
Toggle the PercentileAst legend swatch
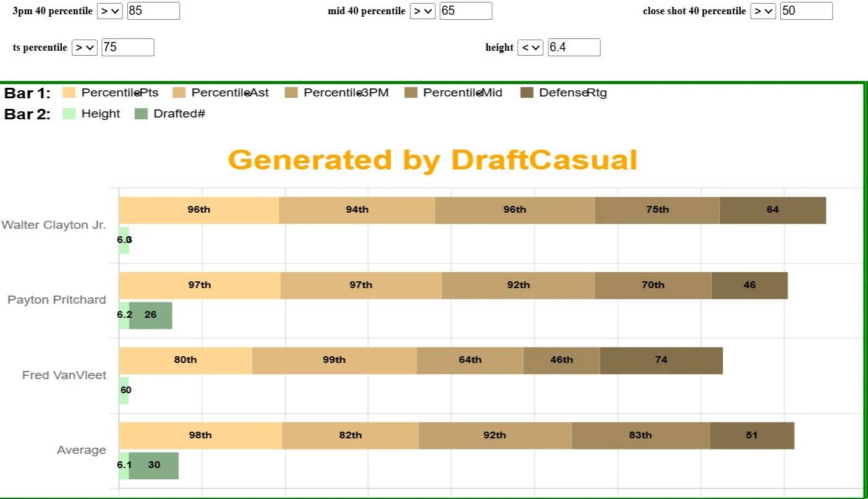click(x=179, y=93)
